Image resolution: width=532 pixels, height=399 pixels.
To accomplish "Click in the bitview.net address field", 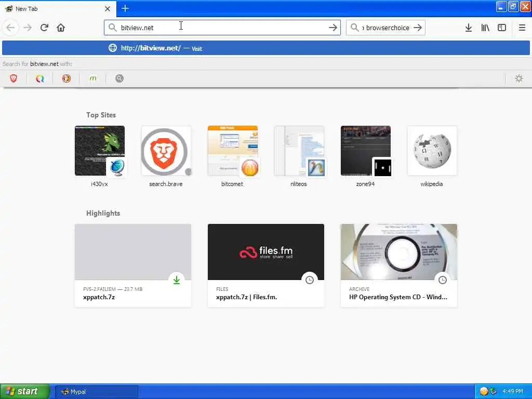I will [x=222, y=28].
